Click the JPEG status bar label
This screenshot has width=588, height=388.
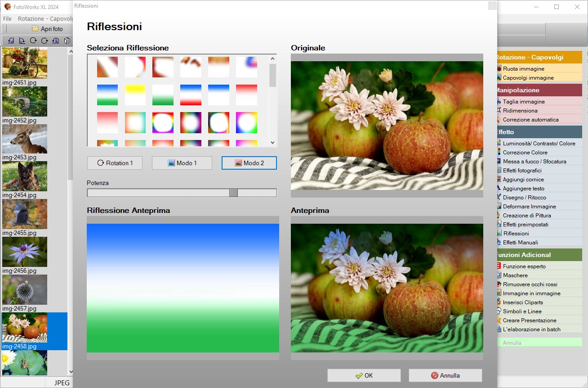tap(62, 383)
